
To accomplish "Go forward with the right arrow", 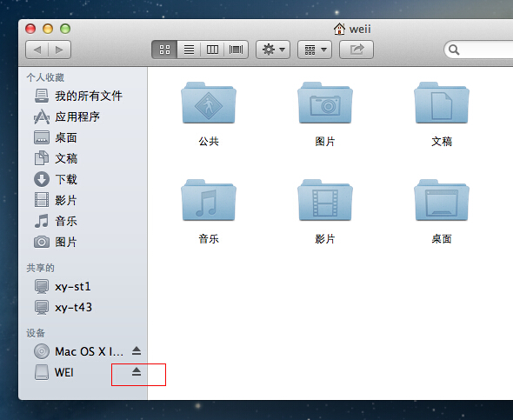I will [59, 50].
